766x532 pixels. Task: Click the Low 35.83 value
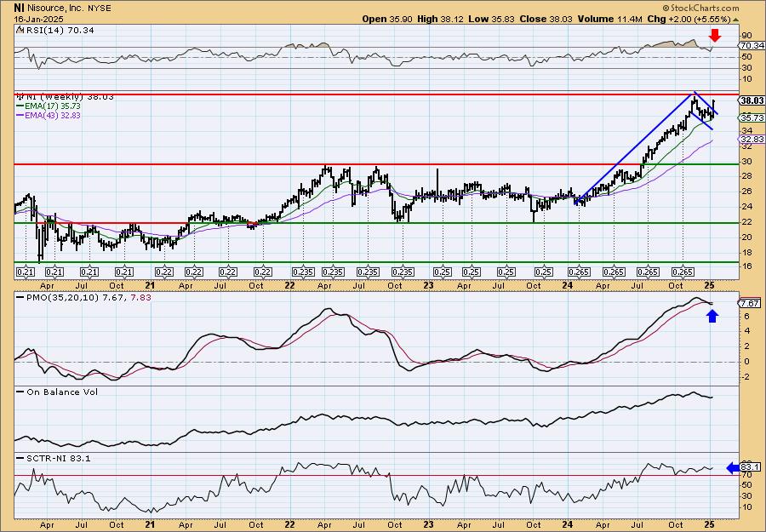click(x=490, y=19)
